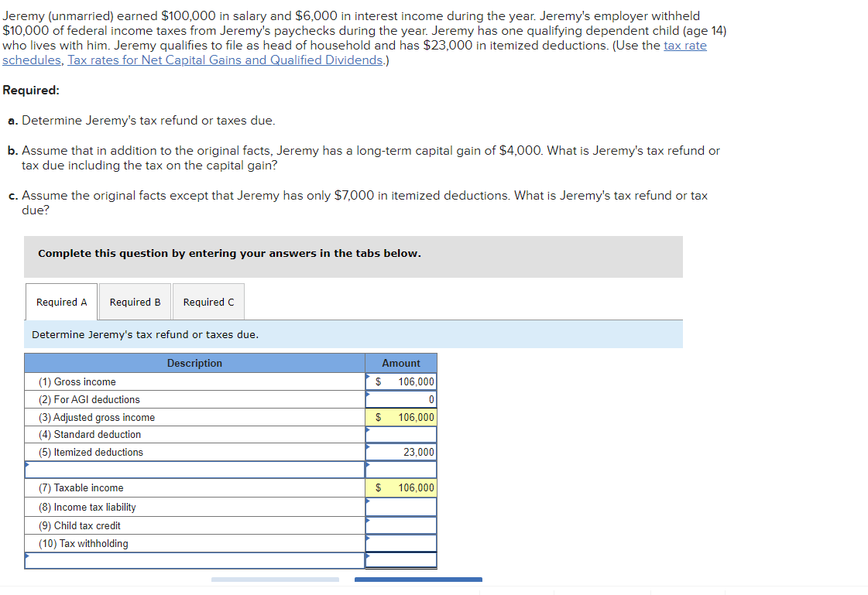
Task: Select the '(9) Child tax credit' label
Action: [79, 525]
